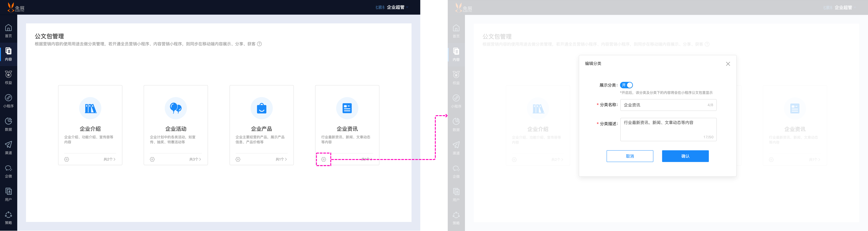The width and height of the screenshot is (868, 231).
Task: Click the 企业活动 balloons icon
Action: 176,108
